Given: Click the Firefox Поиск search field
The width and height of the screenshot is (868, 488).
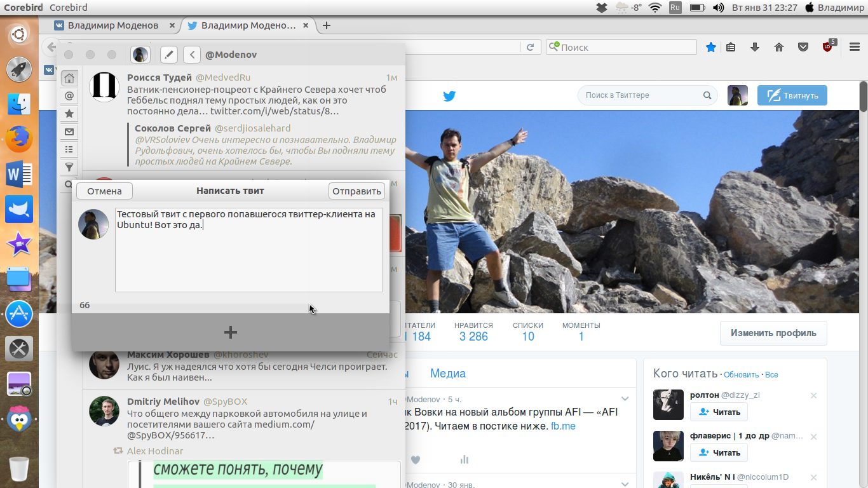Looking at the screenshot, I should pyautogui.click(x=621, y=47).
